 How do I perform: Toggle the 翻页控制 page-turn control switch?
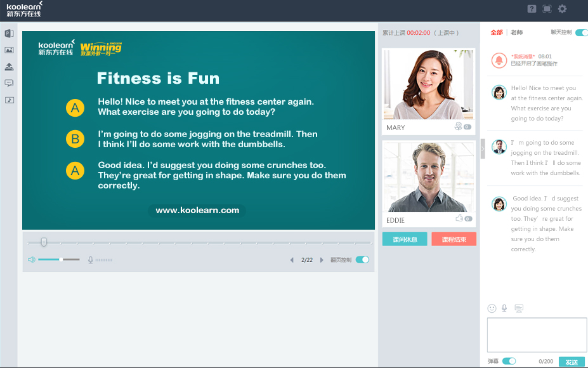(362, 260)
